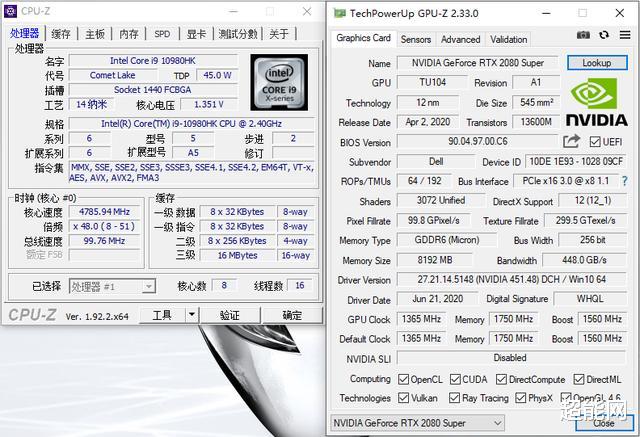Click the 工具 button in CPU-Z

[162, 315]
